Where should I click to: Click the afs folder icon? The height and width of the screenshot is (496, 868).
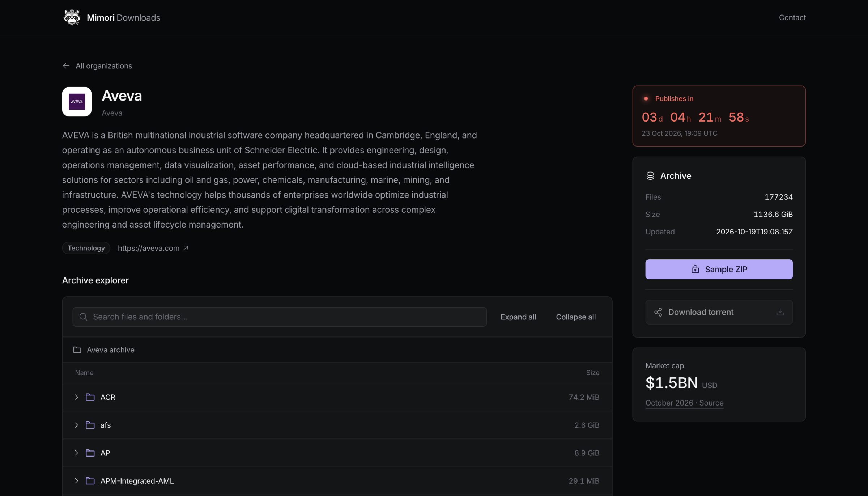click(90, 425)
